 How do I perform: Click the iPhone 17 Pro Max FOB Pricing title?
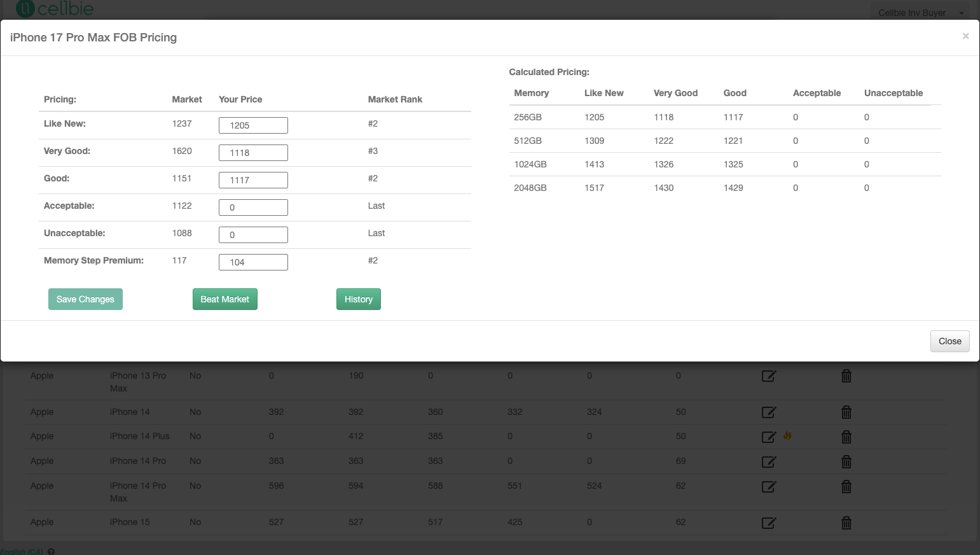[93, 38]
